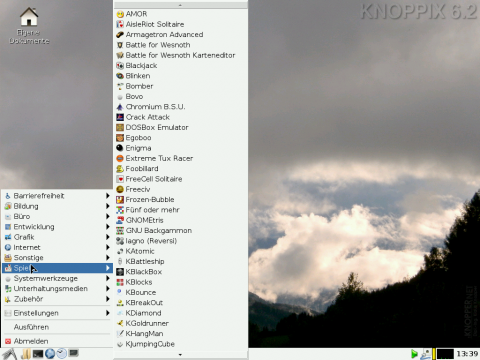Image resolution: width=480 pixels, height=360 pixels.
Task: Launch the Bomber game
Action: pos(180,86)
